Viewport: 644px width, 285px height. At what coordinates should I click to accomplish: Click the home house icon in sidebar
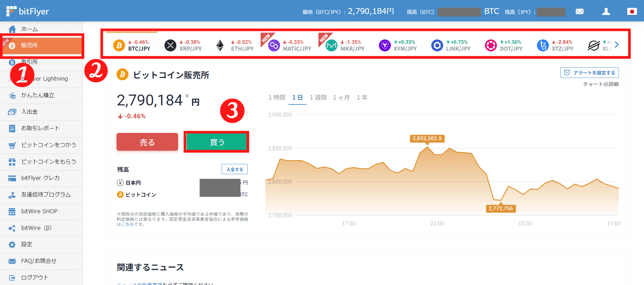click(12, 29)
